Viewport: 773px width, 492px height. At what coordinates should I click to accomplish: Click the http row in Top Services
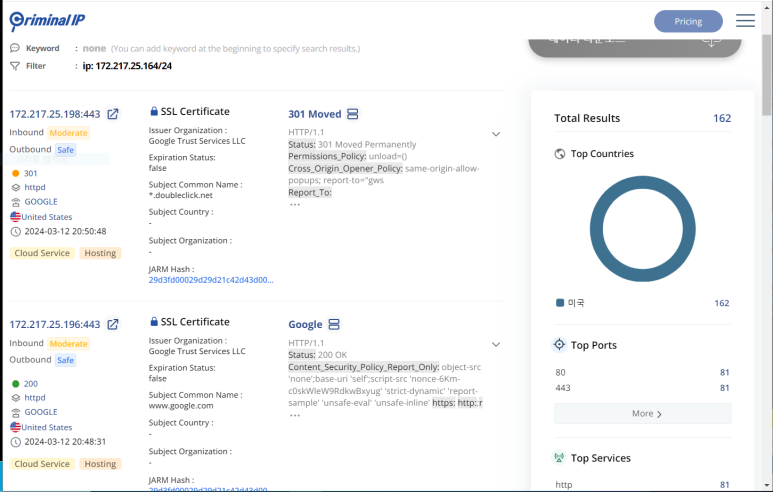point(643,485)
